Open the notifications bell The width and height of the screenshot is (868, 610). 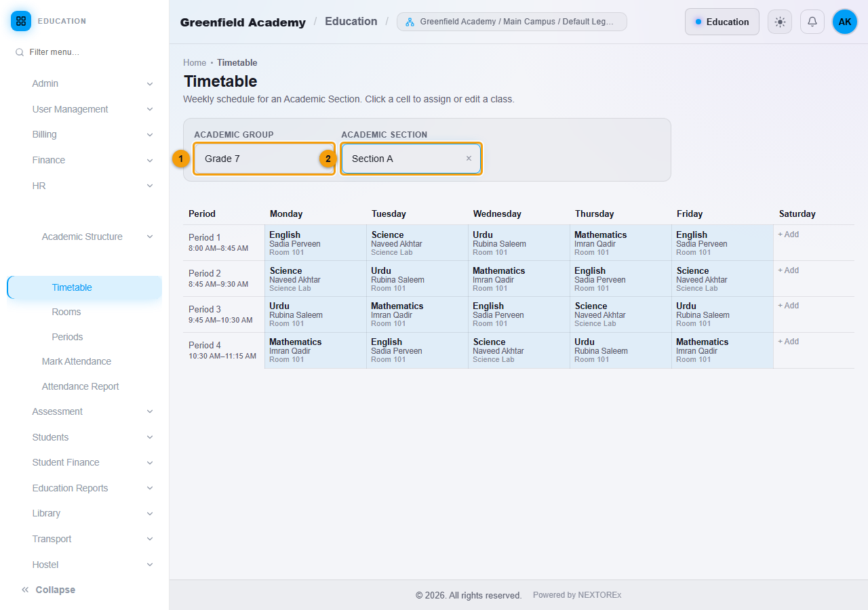[x=812, y=22]
